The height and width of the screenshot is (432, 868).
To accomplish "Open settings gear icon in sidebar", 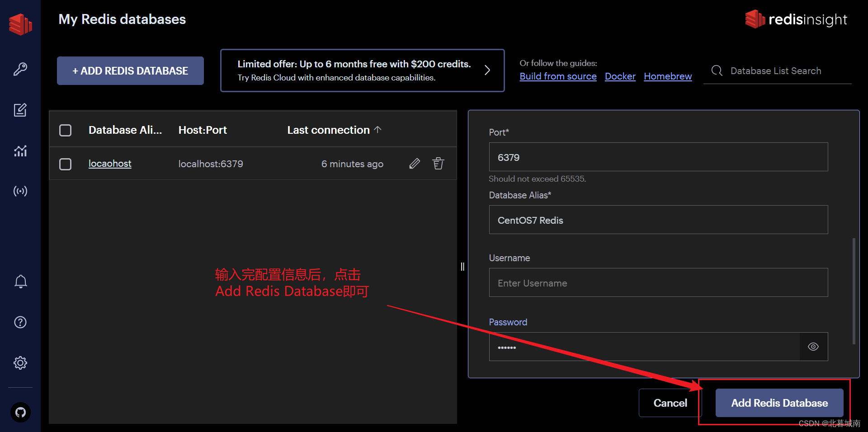I will [x=20, y=363].
